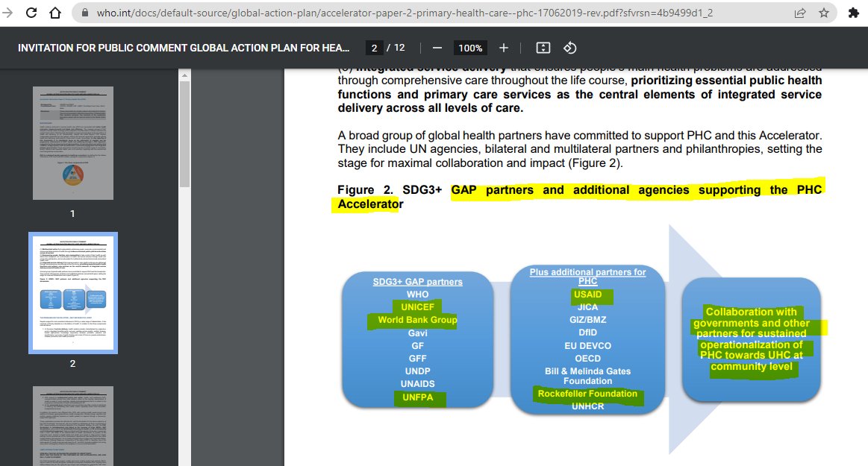Click 'Gavi' in the partners list
Viewport: 868px width, 466px height.
417,333
